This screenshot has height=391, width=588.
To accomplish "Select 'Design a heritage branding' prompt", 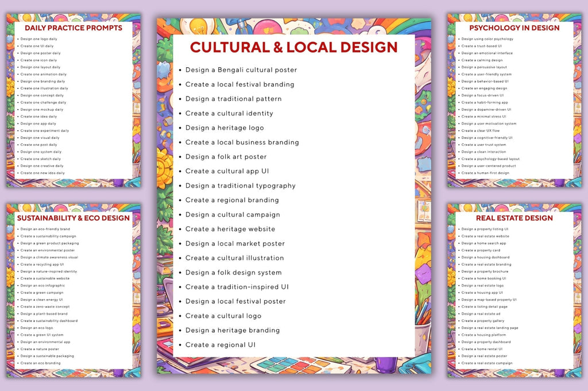I will click(233, 330).
